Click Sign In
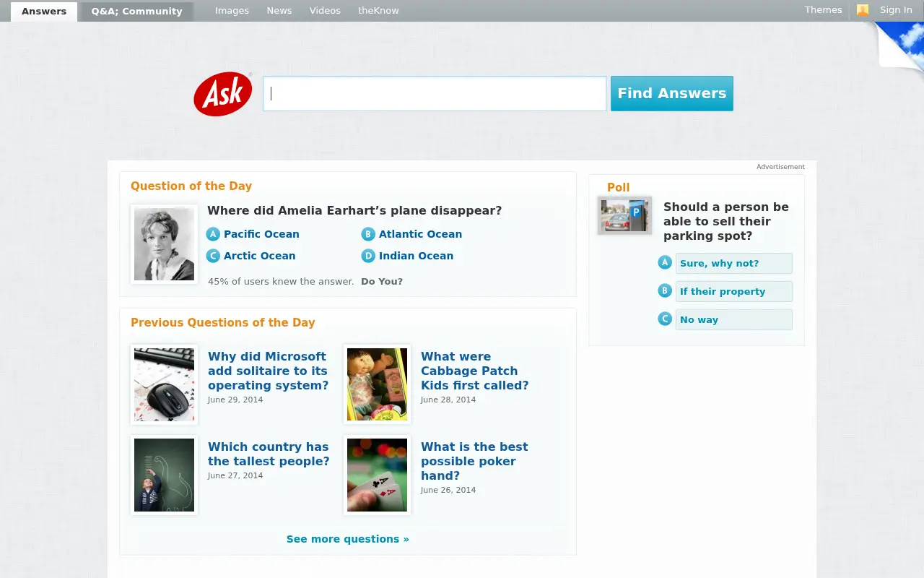This screenshot has width=924, height=578. (x=896, y=10)
